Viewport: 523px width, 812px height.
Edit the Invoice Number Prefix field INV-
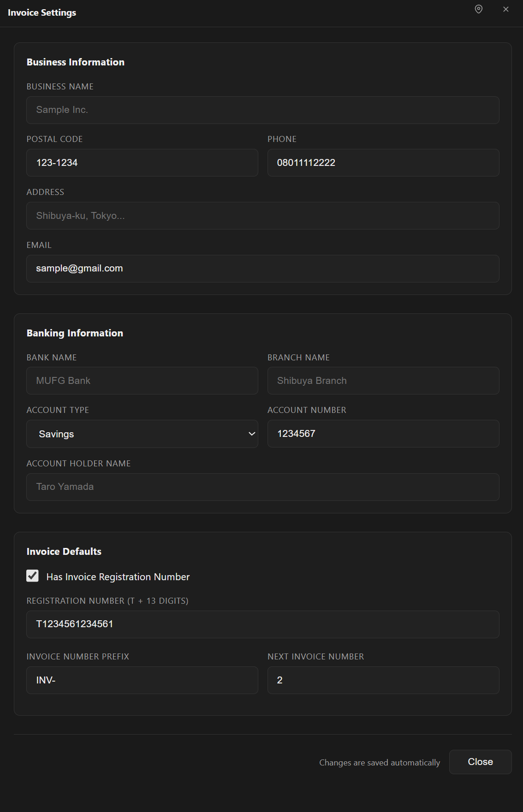(x=142, y=680)
